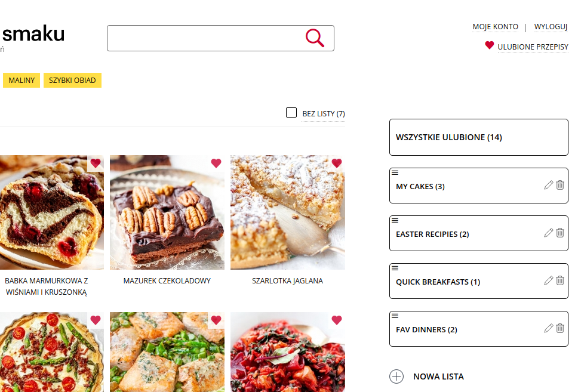Select the QUICK BREAKFASTS list

tap(478, 281)
